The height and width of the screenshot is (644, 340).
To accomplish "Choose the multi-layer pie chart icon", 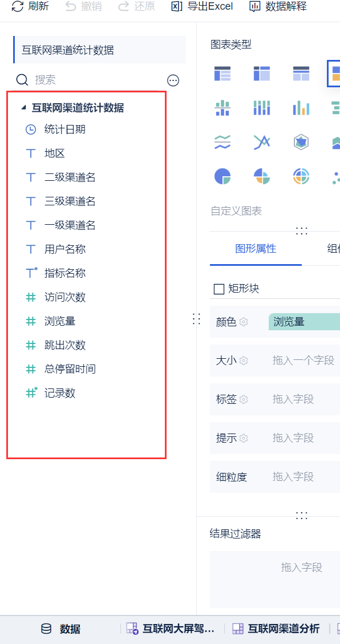I will [301, 177].
